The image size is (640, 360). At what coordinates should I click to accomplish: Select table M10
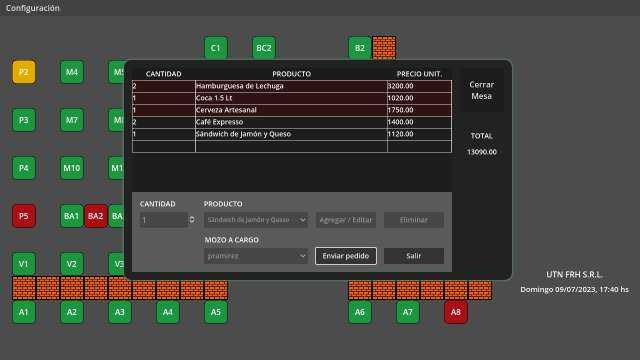pos(72,168)
